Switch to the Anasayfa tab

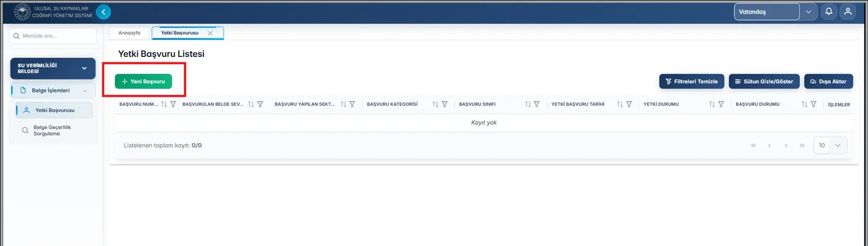pos(130,33)
